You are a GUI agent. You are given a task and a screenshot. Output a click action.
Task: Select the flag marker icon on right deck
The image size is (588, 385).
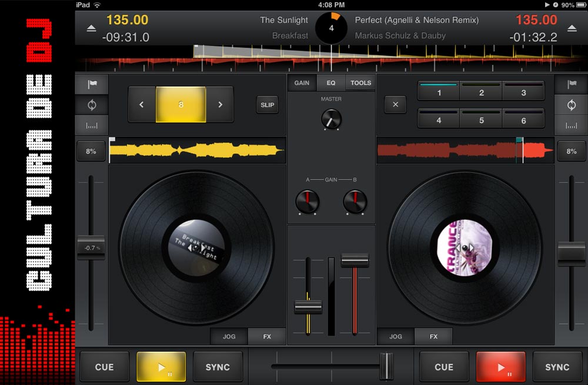pos(571,83)
